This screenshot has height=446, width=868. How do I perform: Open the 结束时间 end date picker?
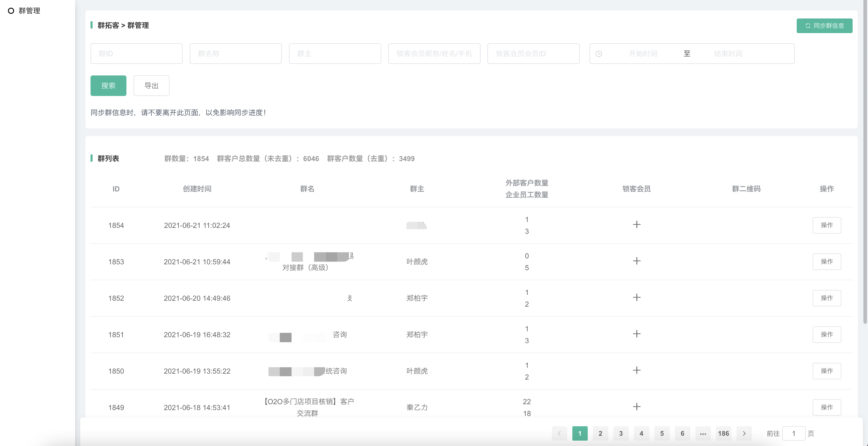728,54
